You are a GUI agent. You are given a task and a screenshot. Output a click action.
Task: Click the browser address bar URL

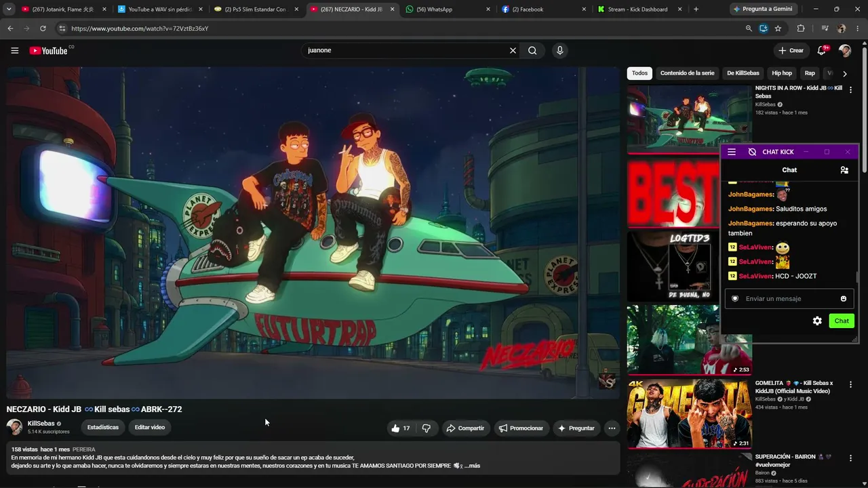[x=140, y=28]
